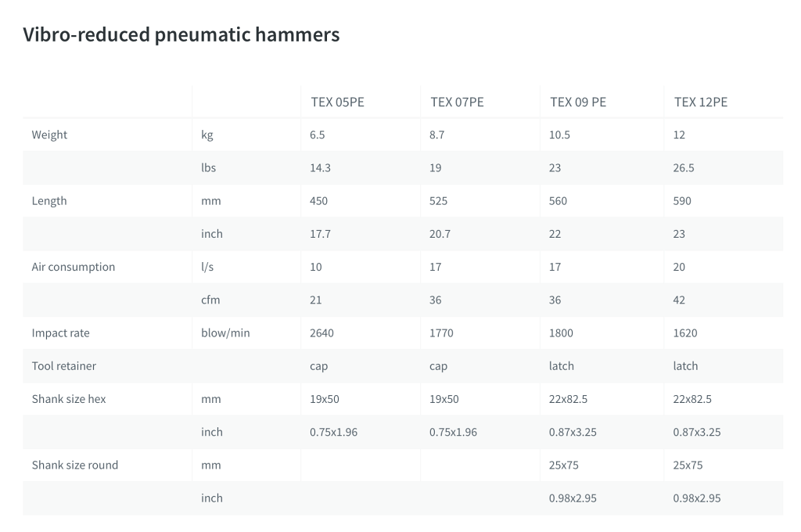The width and height of the screenshot is (801, 532).
Task: Select the TEX 07PE column header
Action: point(457,102)
